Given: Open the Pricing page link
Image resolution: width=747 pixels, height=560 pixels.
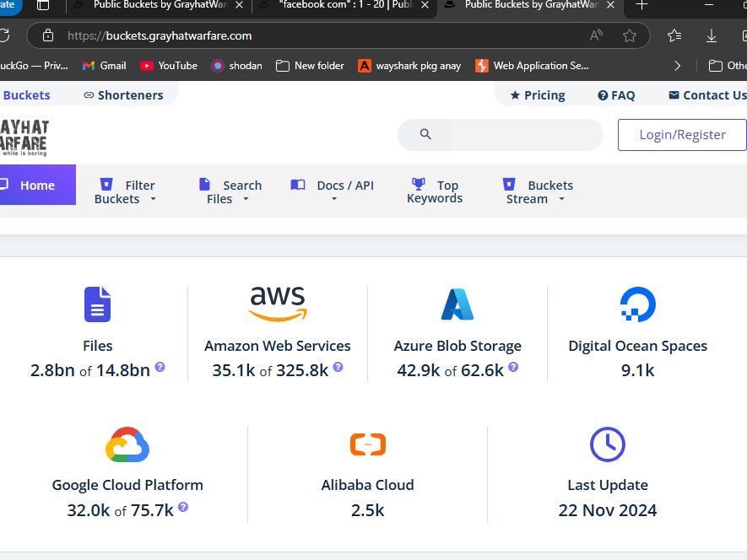Looking at the screenshot, I should pyautogui.click(x=538, y=95).
